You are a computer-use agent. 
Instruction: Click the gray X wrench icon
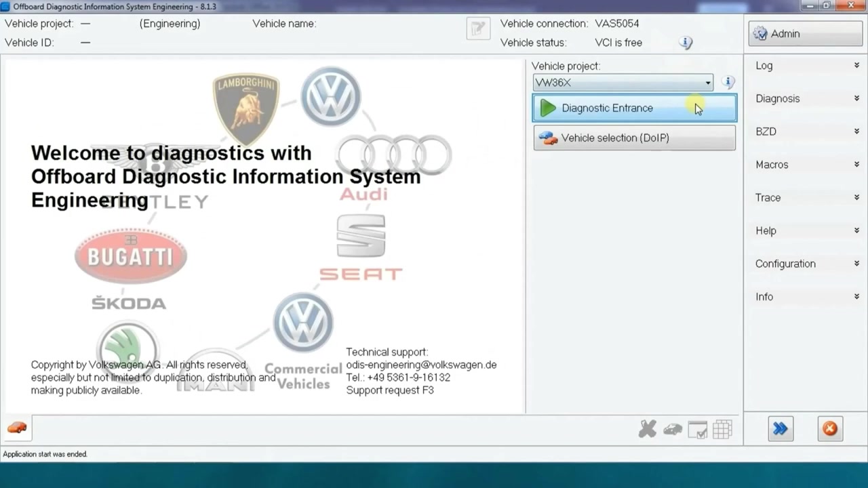(648, 429)
